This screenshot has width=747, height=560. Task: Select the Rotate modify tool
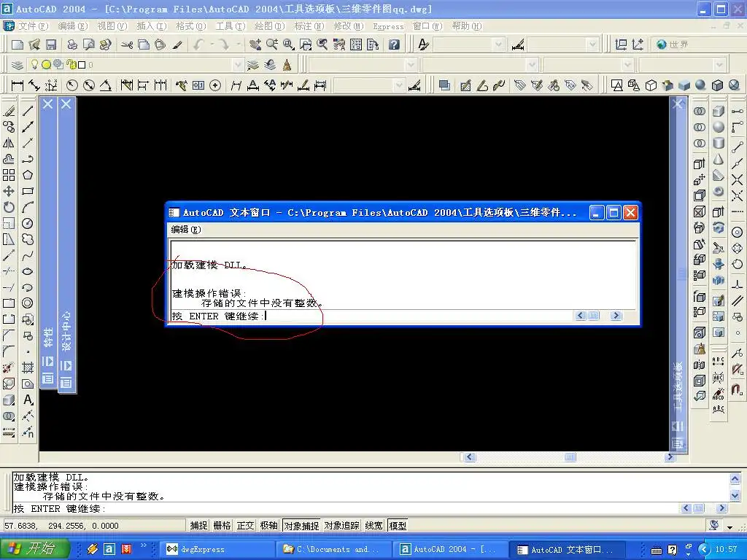click(9, 207)
